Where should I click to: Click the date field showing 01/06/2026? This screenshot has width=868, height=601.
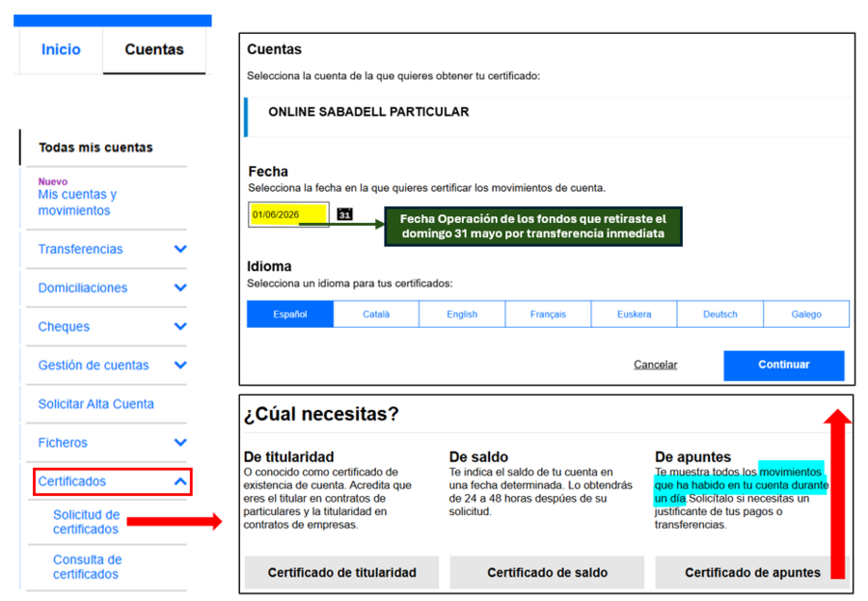click(288, 214)
